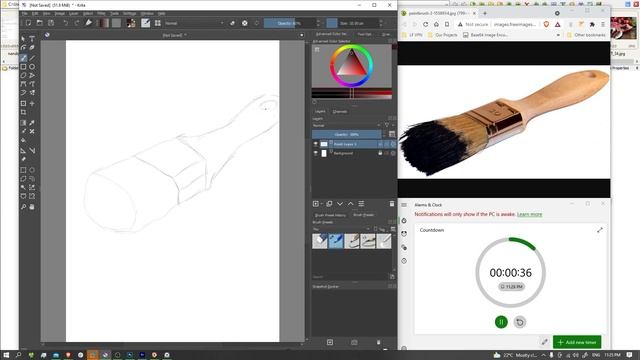Pause the countdown timer
This screenshot has height=360, width=640.
(501, 322)
